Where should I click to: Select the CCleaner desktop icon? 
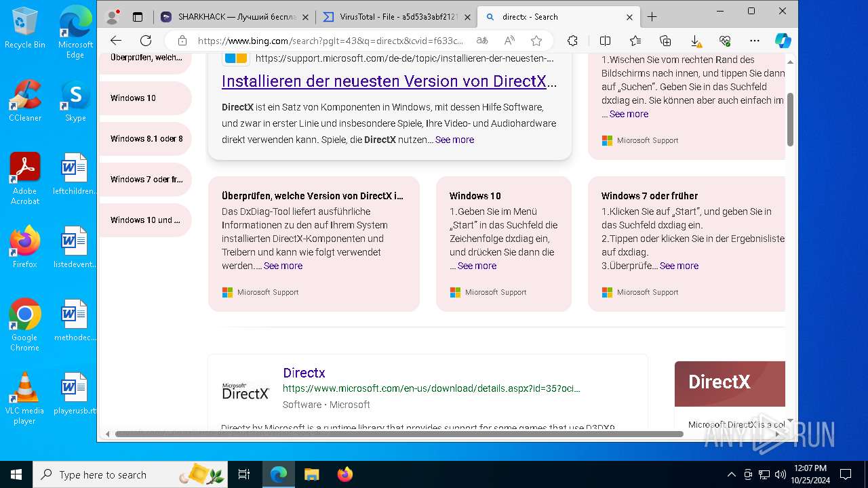25,101
